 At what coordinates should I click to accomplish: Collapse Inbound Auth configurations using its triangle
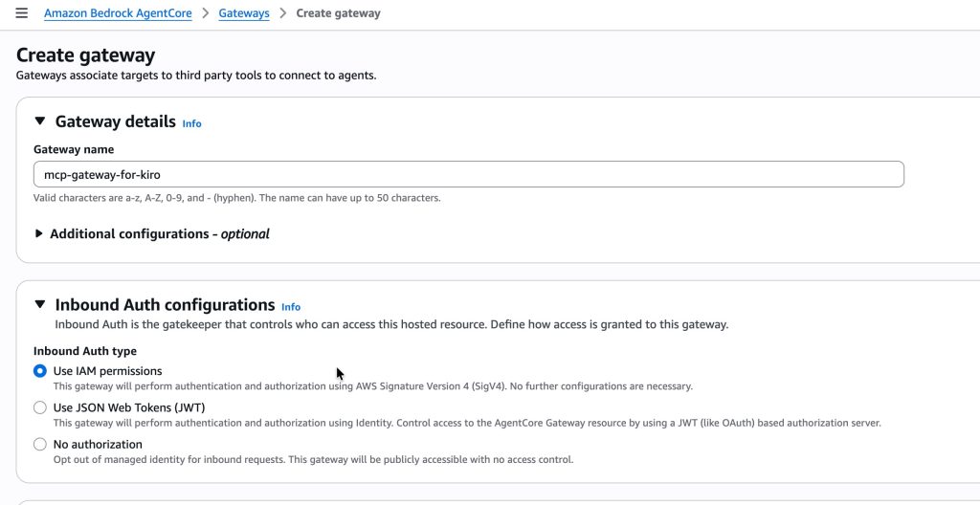40,304
